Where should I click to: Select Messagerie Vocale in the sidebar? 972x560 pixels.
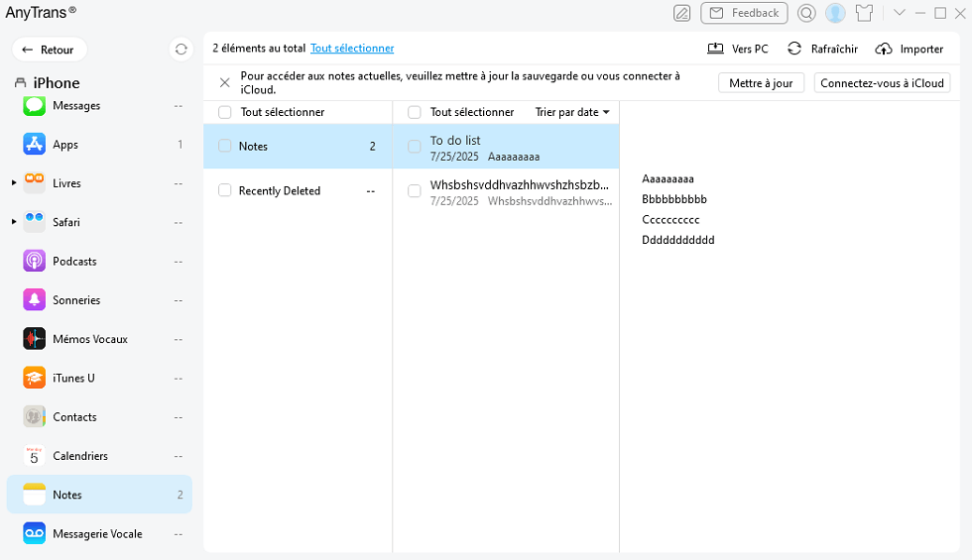96,534
